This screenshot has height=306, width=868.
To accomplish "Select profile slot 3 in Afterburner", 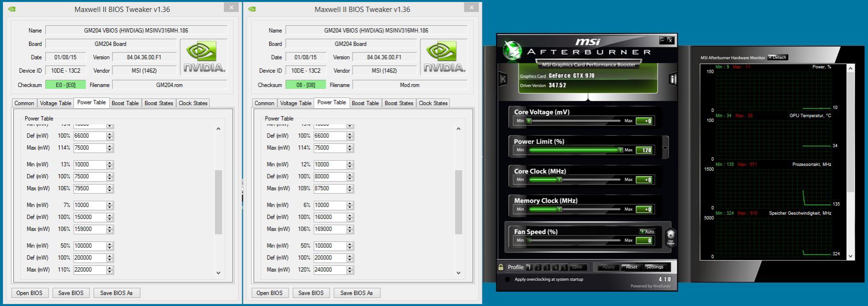I will [547, 267].
